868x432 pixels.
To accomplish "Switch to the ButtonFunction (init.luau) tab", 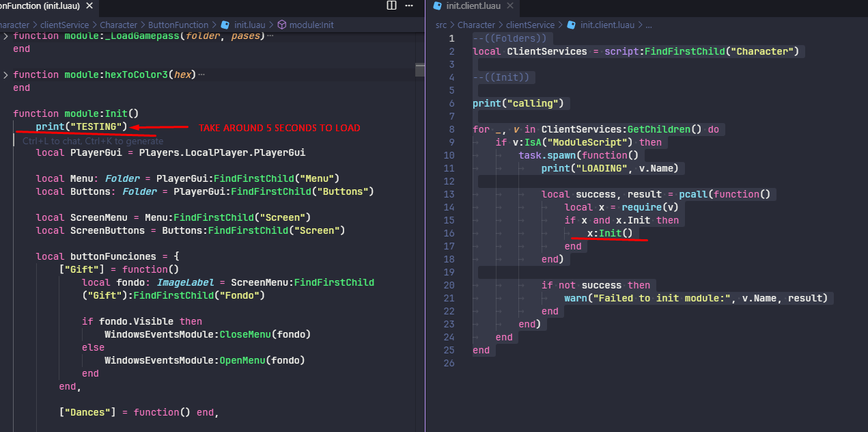I will [x=40, y=5].
